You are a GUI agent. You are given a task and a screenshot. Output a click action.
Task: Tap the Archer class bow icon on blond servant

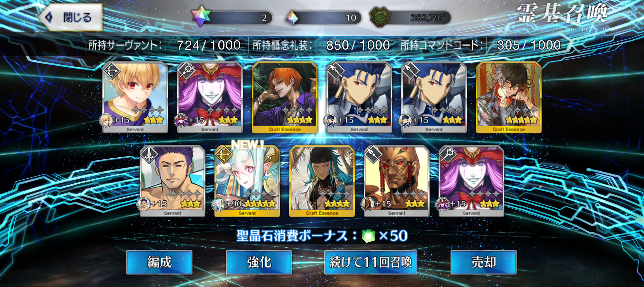[x=112, y=71]
